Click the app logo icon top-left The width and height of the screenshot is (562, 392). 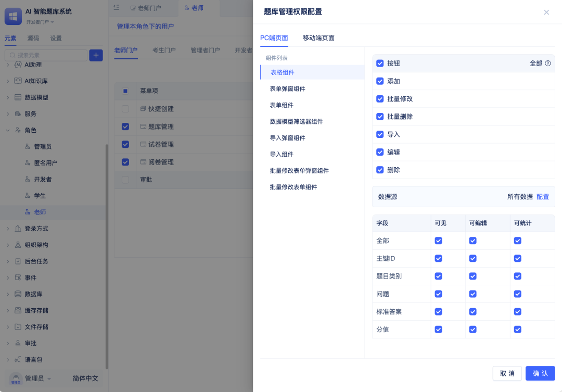(13, 16)
